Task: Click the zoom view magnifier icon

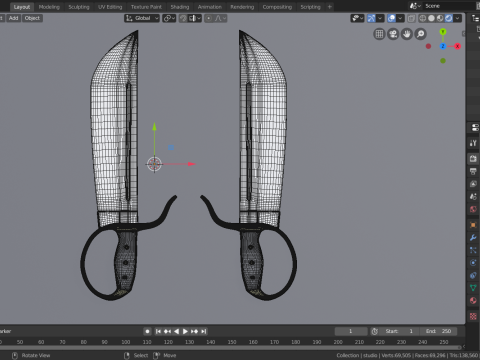Action: coord(421,34)
